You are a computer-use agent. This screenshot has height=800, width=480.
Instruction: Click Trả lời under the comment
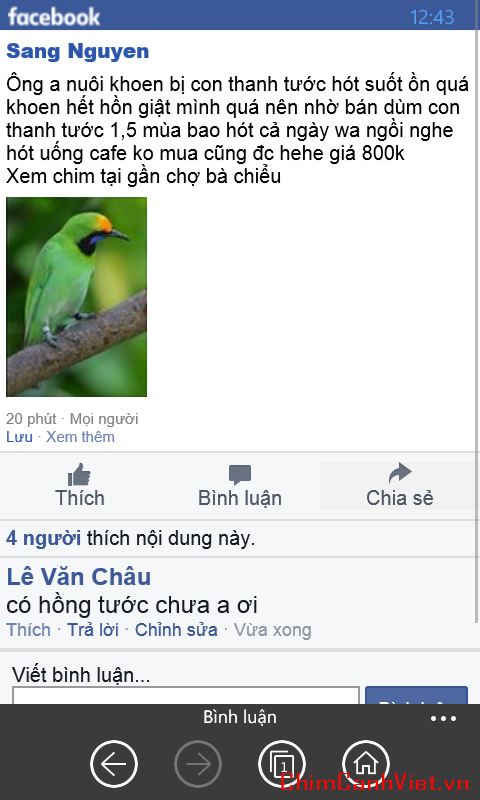tap(93, 630)
